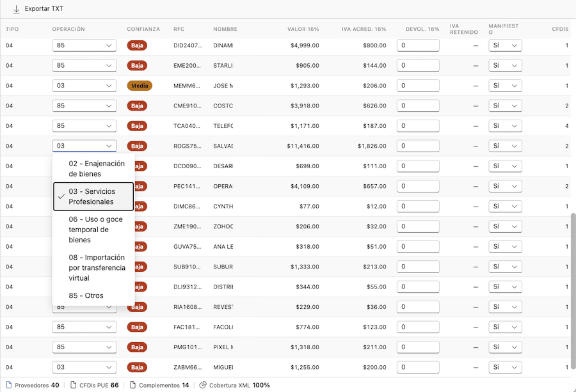Click the IVA ACRED. 16% column header
Screen dimensions: 576x392
[x=364, y=29]
